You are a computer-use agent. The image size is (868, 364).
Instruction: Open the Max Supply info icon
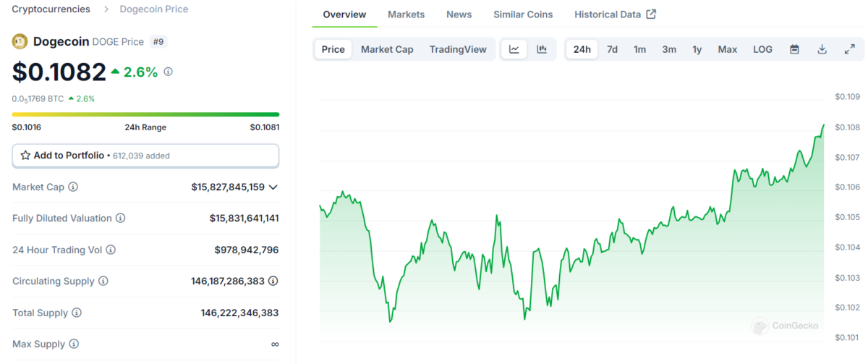[x=74, y=344]
